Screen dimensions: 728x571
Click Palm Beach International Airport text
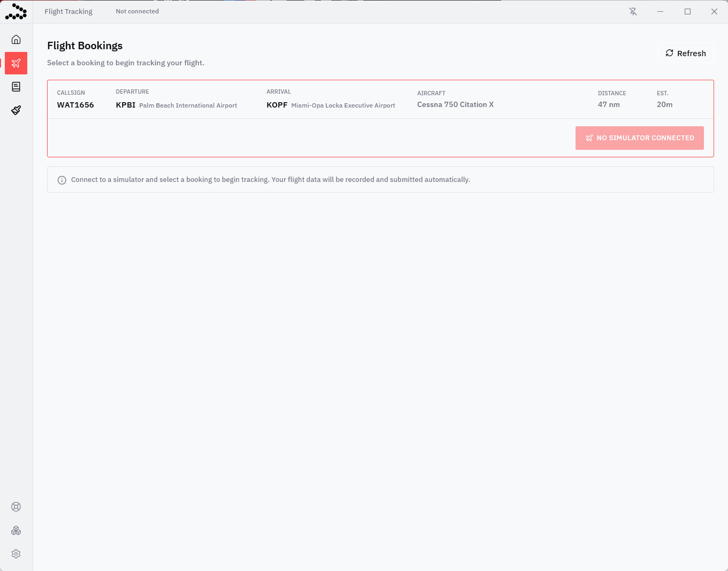click(188, 105)
